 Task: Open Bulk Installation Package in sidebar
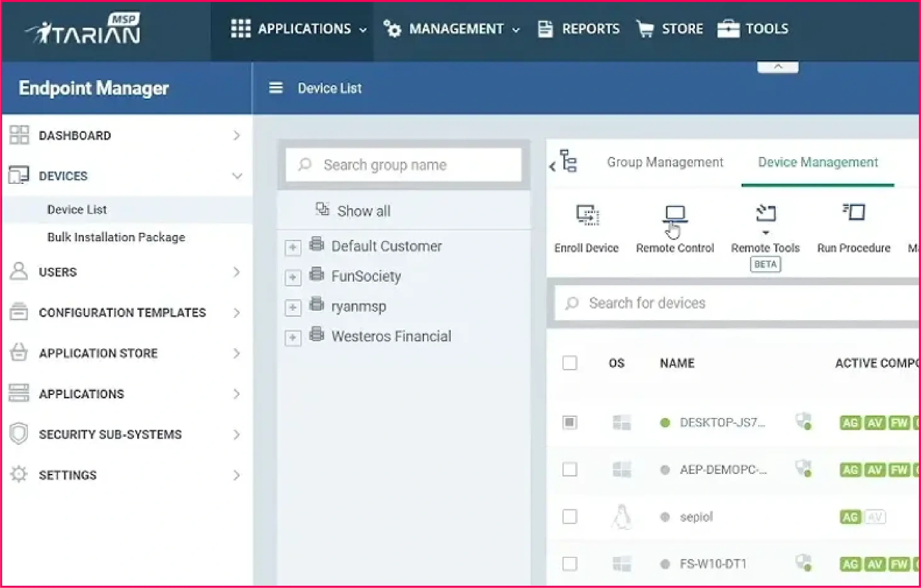pos(116,237)
